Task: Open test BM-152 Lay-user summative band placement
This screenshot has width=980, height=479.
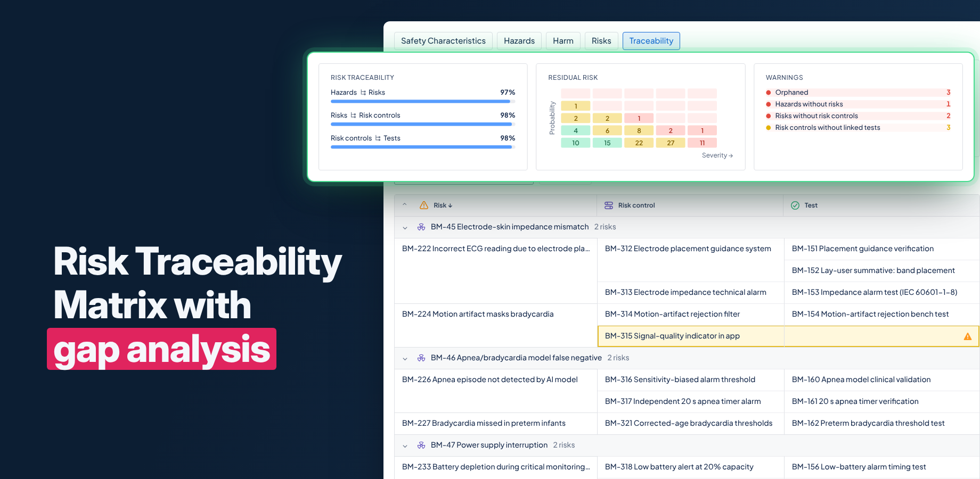Action: [873, 270]
